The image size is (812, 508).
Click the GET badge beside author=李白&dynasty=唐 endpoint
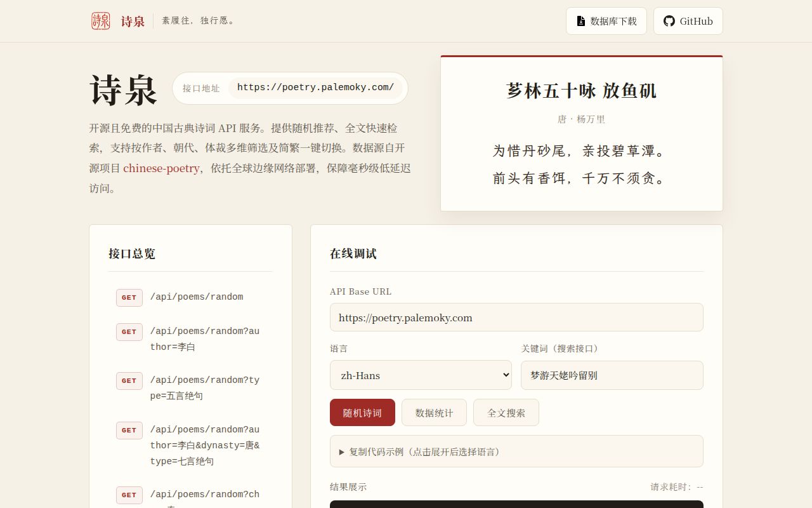pyautogui.click(x=129, y=430)
